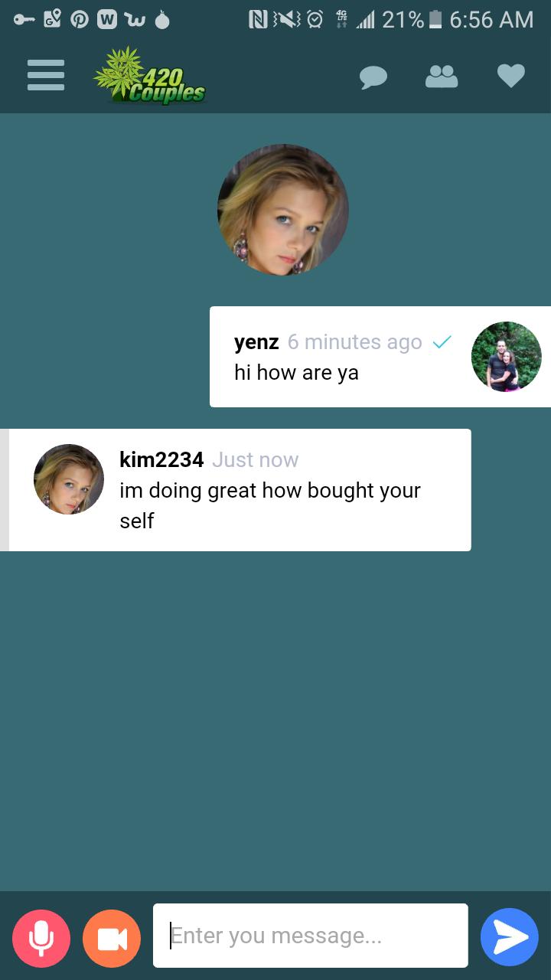This screenshot has height=980, width=551.
Task: Start a video call with the camera button
Action: [x=112, y=938]
